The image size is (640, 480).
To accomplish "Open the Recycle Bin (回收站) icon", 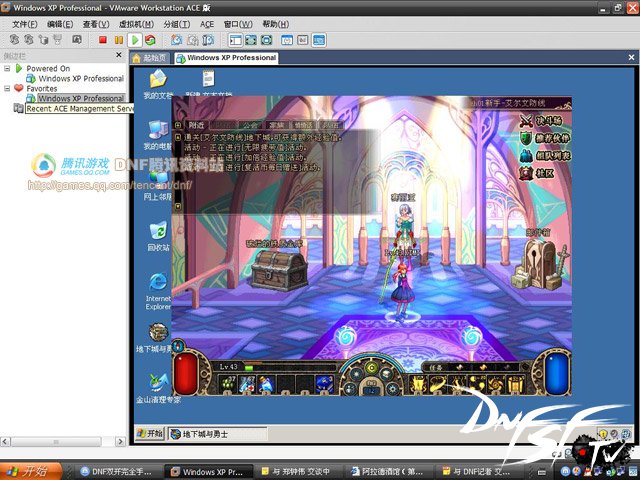I will click(157, 232).
